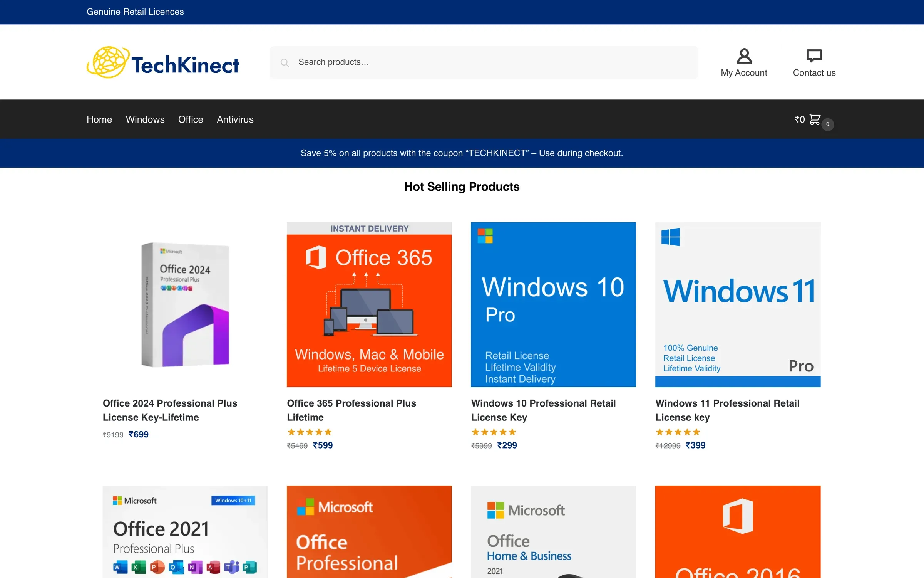Click the cart item count badge
This screenshot has height=578, width=924.
coord(827,124)
